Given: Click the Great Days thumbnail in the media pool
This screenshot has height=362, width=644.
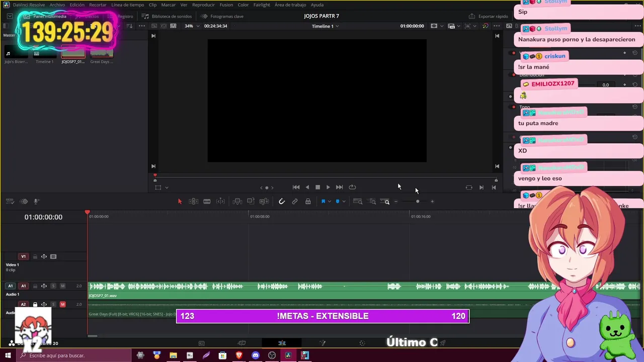Looking at the screenshot, I should point(102,52).
